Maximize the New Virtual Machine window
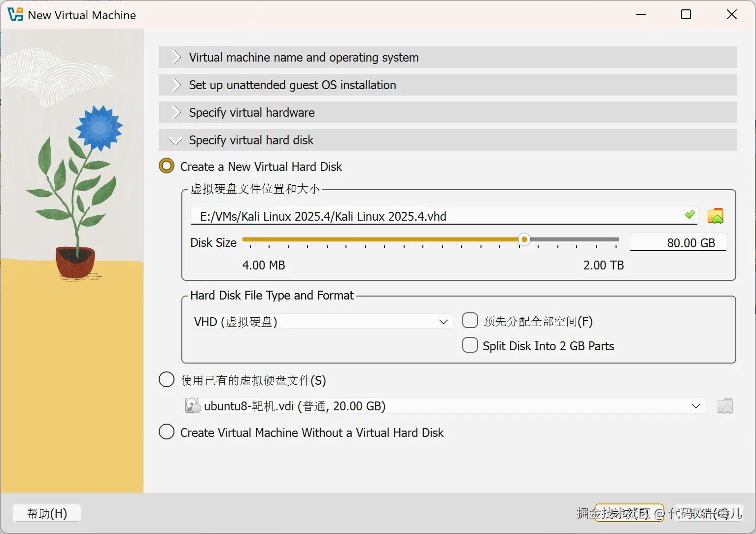Image resolution: width=756 pixels, height=534 pixels. [x=686, y=15]
